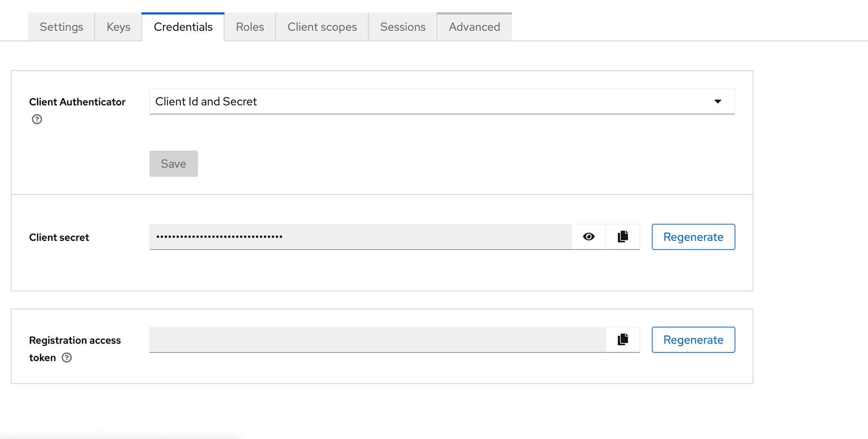Open the Client scopes tab
Screen dimensions: 868x439
point(322,26)
